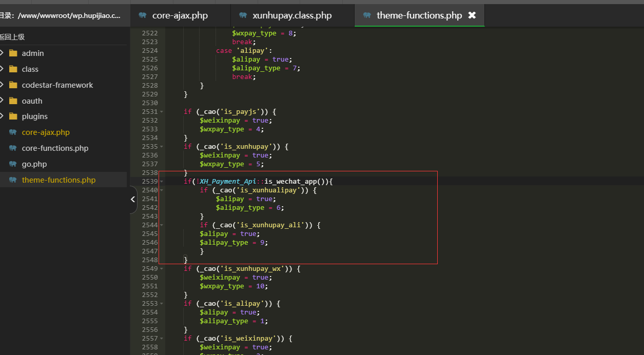Click line number 2524 in gutter
The image size is (644, 355).
click(x=149, y=51)
